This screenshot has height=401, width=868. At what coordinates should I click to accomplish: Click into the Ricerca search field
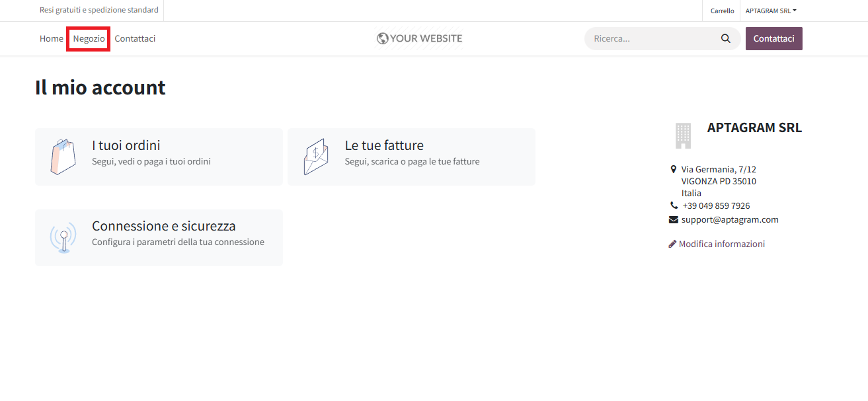[654, 38]
